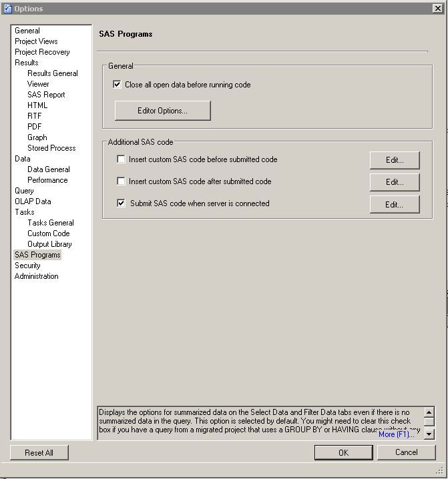Open HTML results settings
The width and height of the screenshot is (448, 479).
click(x=37, y=105)
